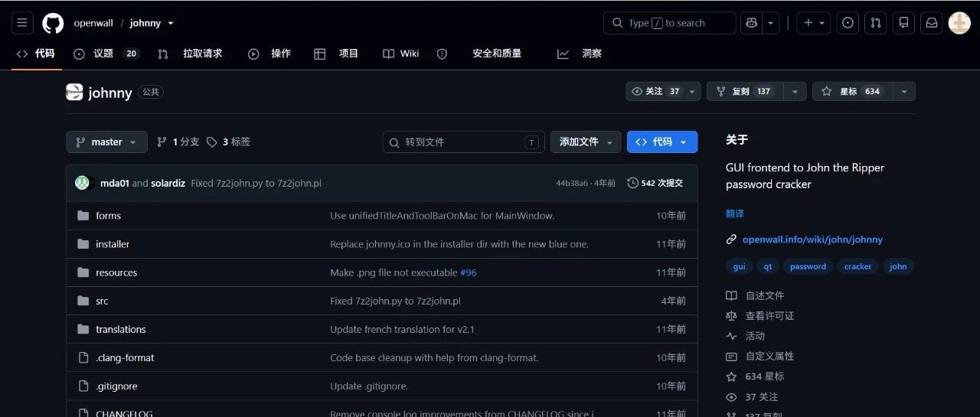Select the john topic tag
This screenshot has width=980, height=417.
(x=898, y=266)
